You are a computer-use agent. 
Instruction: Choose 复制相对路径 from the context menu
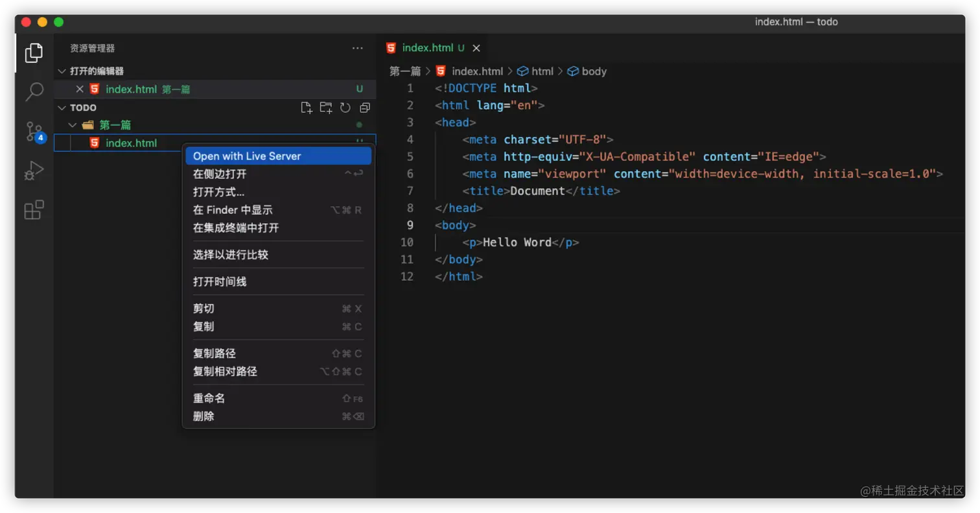pyautogui.click(x=279, y=372)
